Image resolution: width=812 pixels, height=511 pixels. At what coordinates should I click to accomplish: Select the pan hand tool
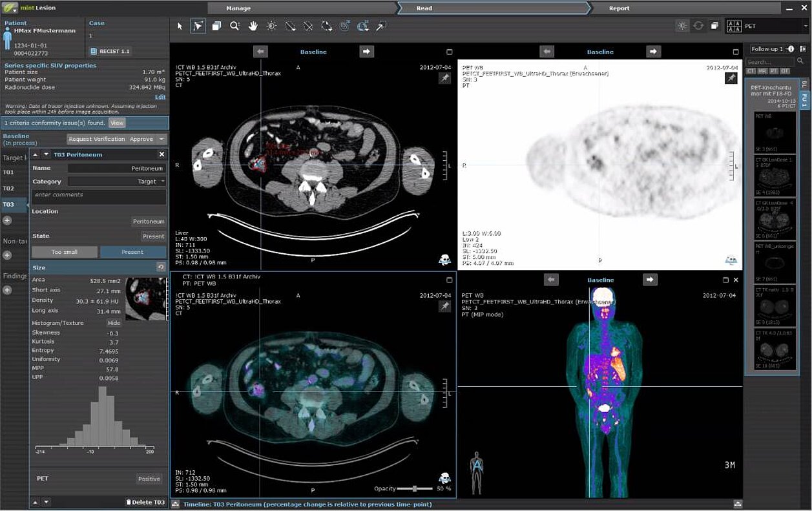click(253, 26)
